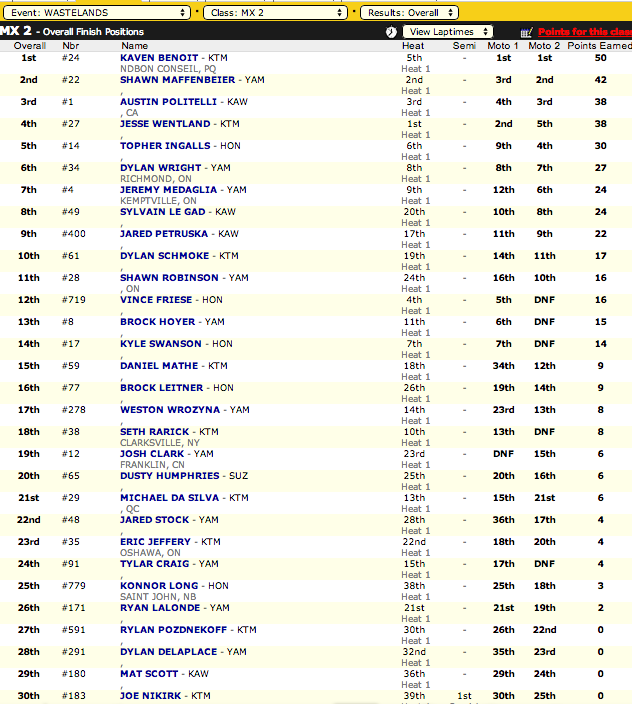Open the View Laptimes dropdown
Screen dimensions: 632x704
(450, 32)
